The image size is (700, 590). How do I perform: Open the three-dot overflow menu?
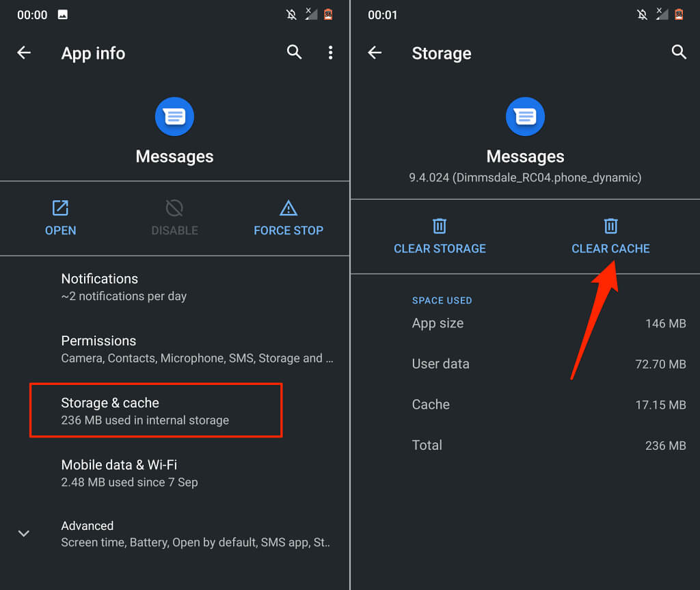tap(330, 53)
